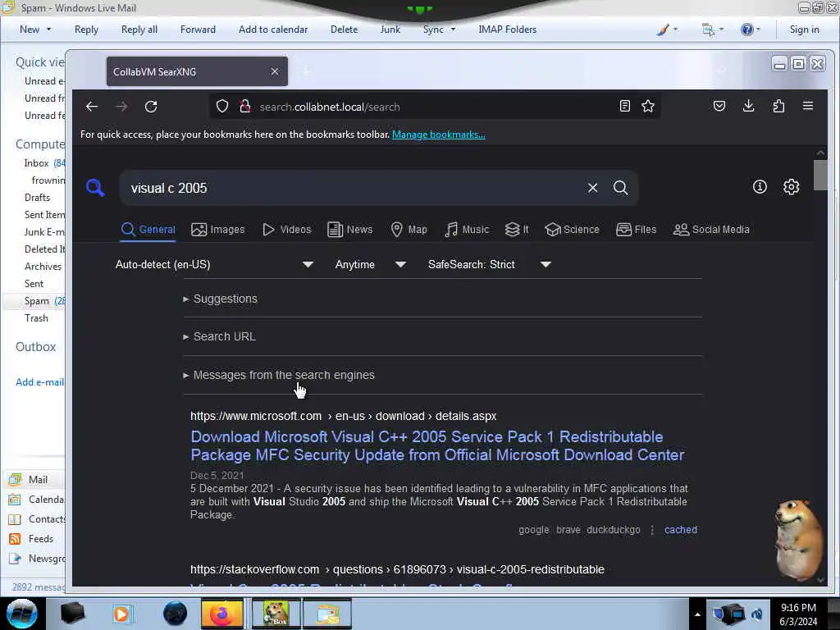Click Forward in Live Mail toolbar
Image resolution: width=840 pixels, height=630 pixels.
tap(198, 30)
